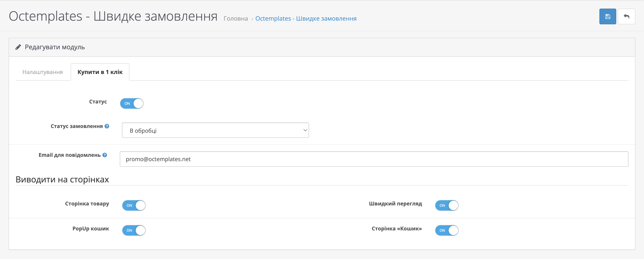Click the Статус замовлення label text

[x=76, y=126]
